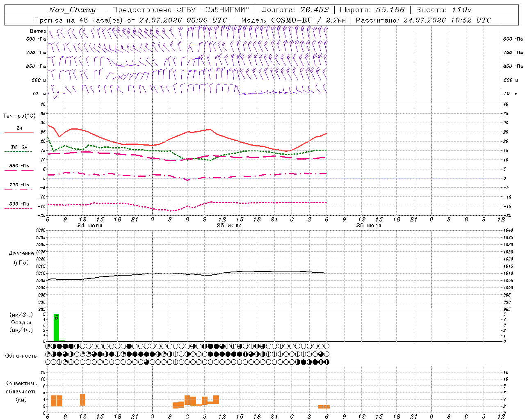Click the Давление (гПа) pressure label

(x=21, y=258)
